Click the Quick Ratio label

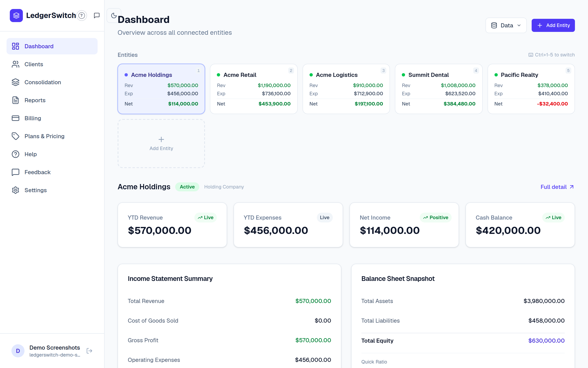tap(374, 362)
